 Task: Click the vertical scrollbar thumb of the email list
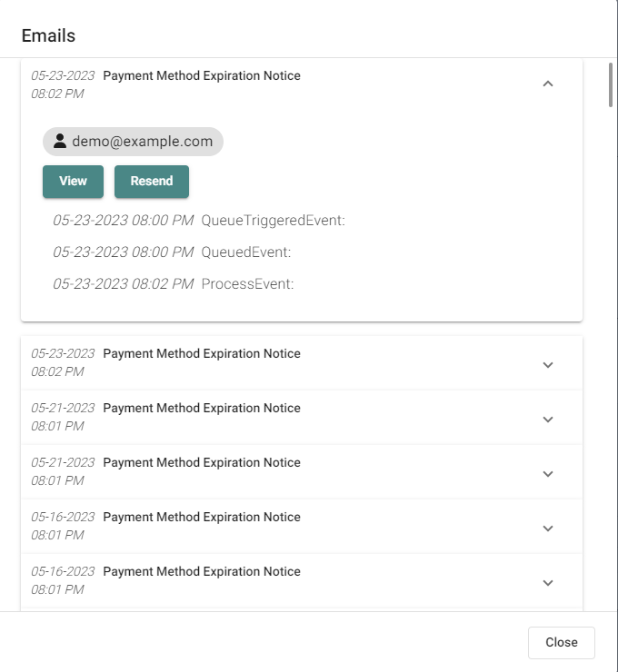tap(612, 85)
